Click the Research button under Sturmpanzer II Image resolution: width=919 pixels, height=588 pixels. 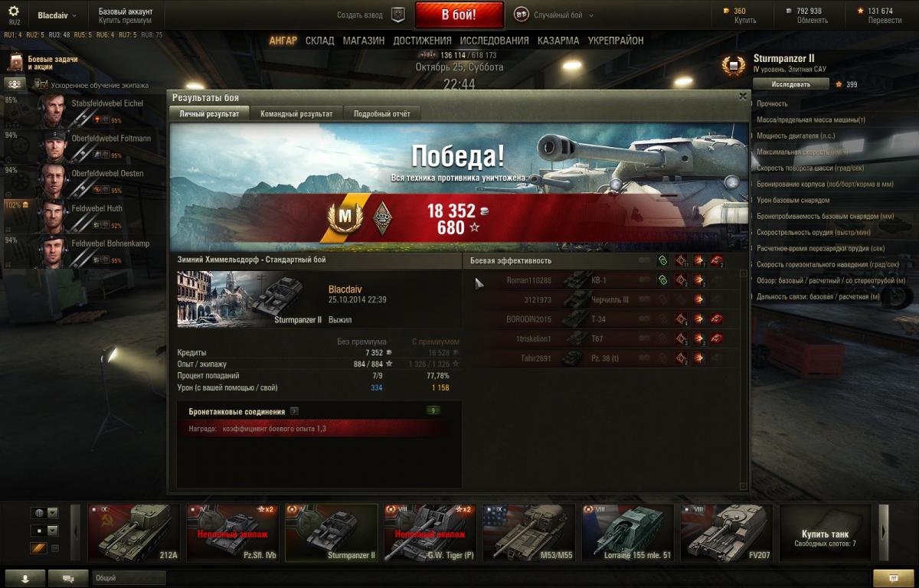tap(790, 84)
